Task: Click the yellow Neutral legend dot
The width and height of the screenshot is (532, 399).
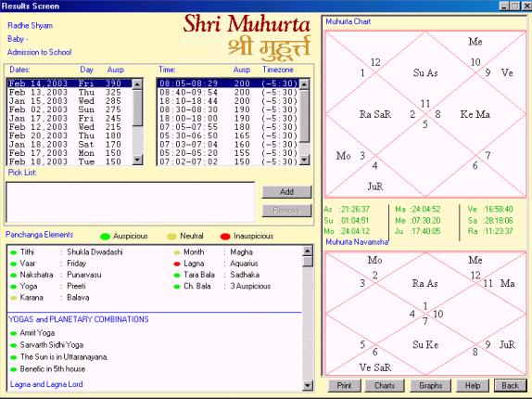Action: (x=172, y=237)
